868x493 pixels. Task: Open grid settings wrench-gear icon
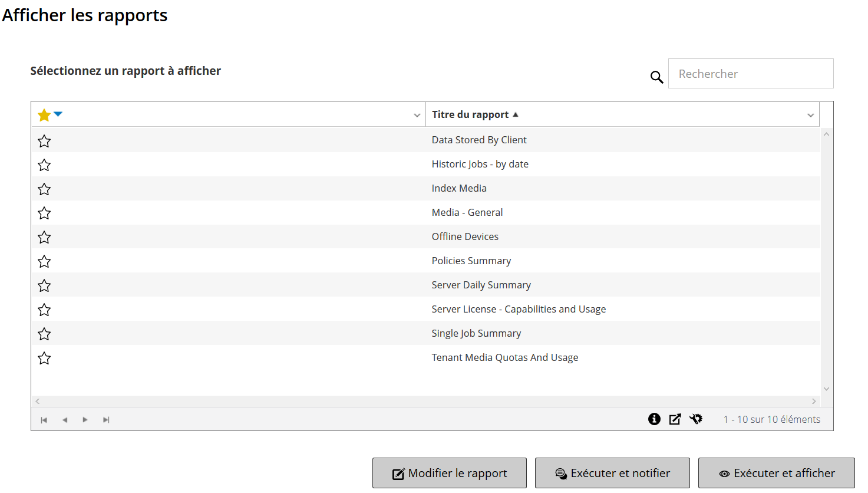pos(696,419)
